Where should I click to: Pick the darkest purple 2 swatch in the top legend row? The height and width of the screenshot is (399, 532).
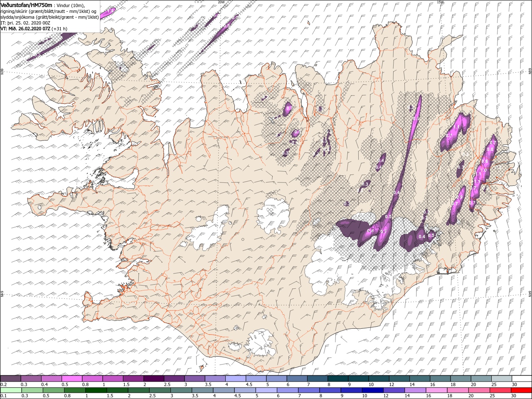(x=153, y=379)
